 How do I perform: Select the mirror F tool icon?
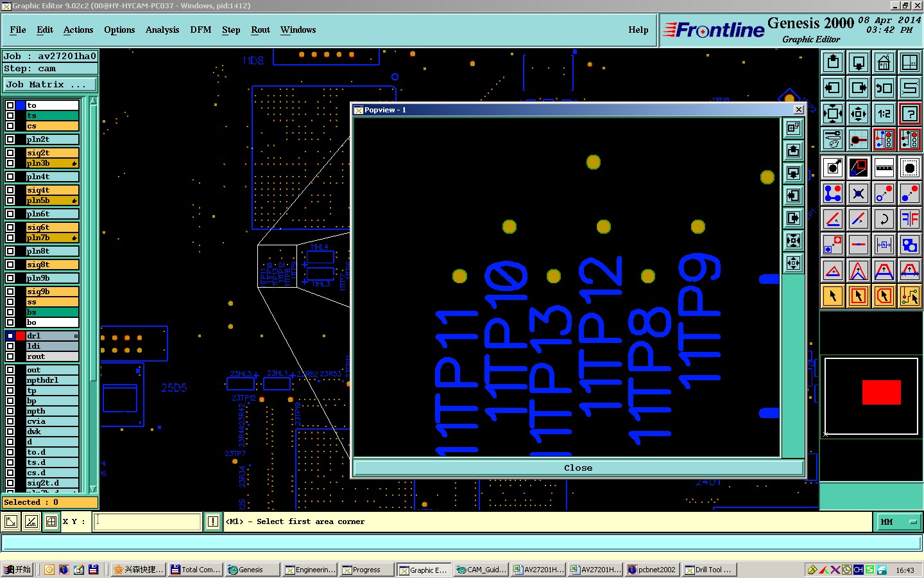tap(910, 219)
